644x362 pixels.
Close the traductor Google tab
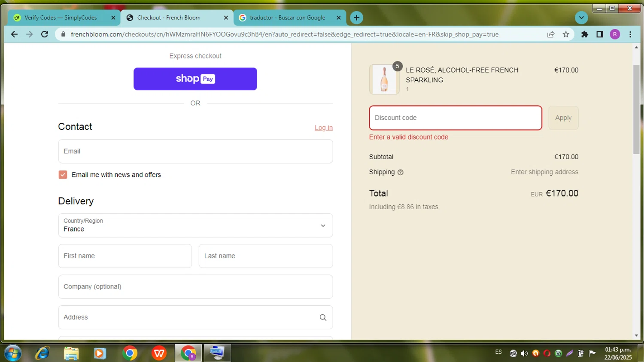(x=338, y=18)
